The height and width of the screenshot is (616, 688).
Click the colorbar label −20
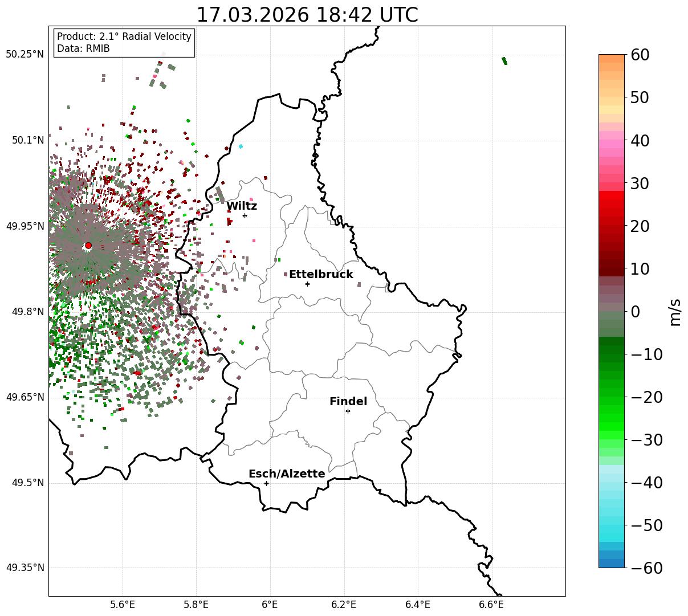pyautogui.click(x=646, y=397)
